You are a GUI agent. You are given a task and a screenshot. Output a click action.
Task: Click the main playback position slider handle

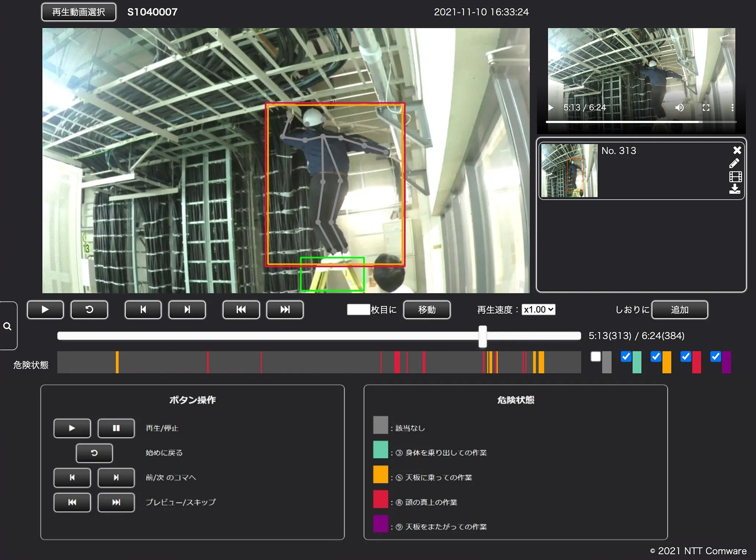[x=482, y=336]
